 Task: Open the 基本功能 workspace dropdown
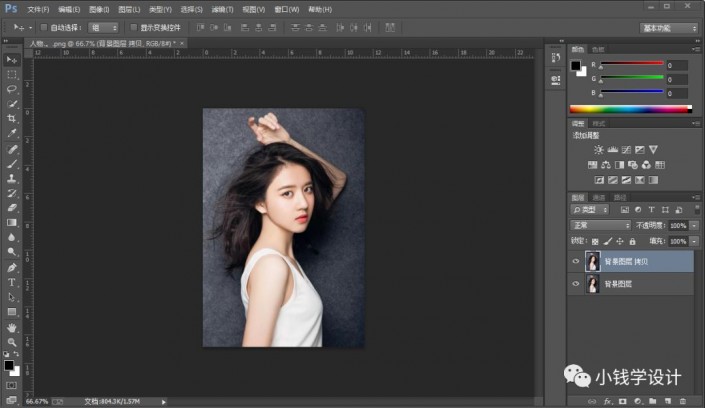pyautogui.click(x=669, y=28)
